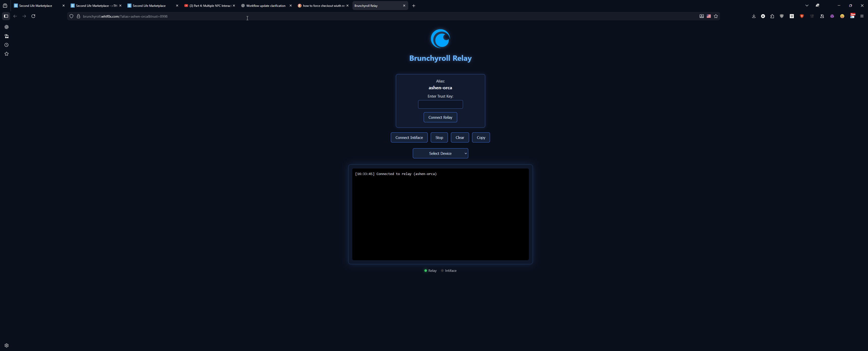Expand the list all tabs chevron
The height and width of the screenshot is (351, 868).
[807, 6]
